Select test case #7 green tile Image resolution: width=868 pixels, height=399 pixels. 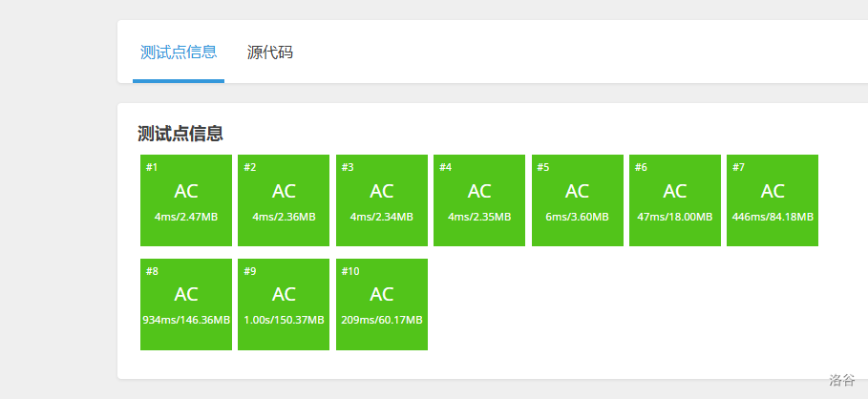(773, 199)
